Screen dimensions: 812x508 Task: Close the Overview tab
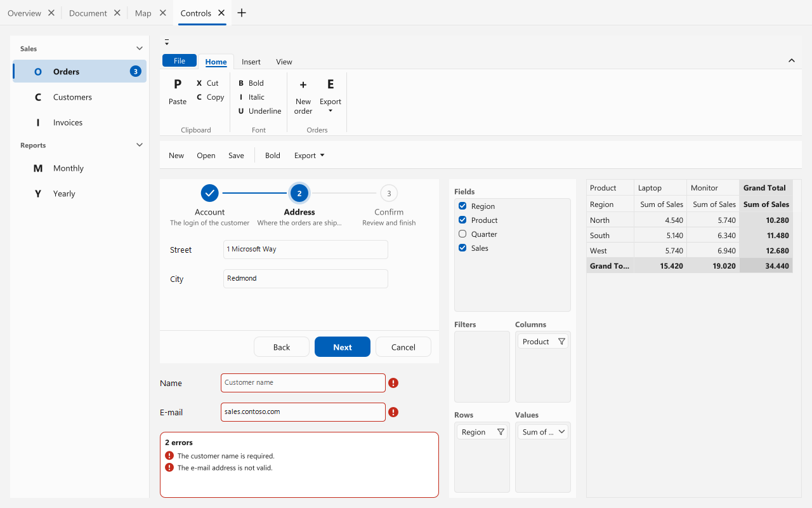pos(51,13)
